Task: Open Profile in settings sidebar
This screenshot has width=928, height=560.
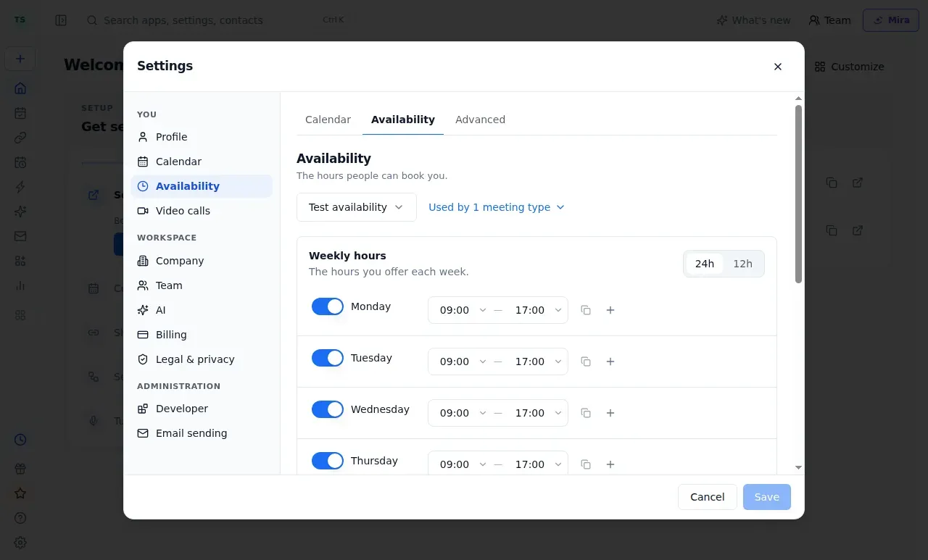Action: click(x=202, y=137)
